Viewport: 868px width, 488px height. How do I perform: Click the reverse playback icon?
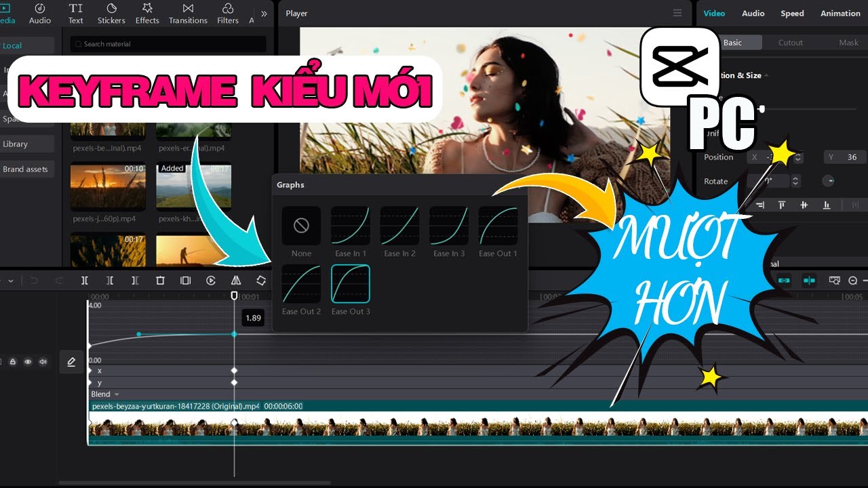point(211,281)
